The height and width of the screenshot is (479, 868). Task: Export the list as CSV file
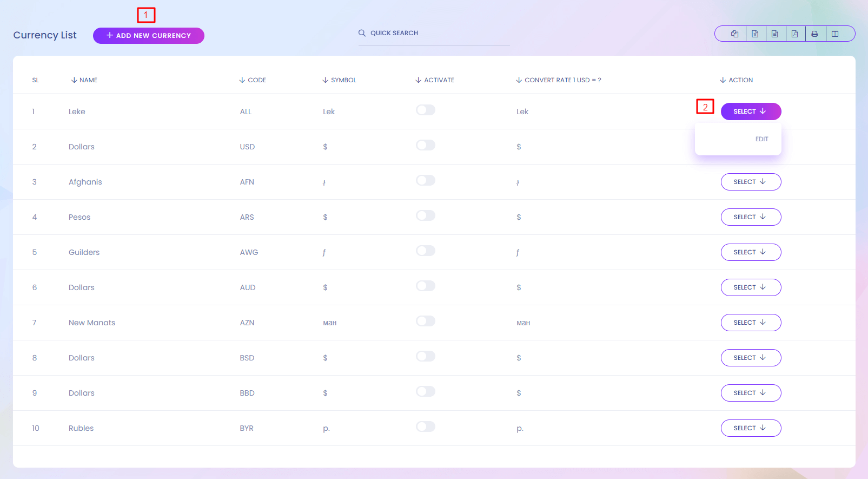(x=774, y=34)
